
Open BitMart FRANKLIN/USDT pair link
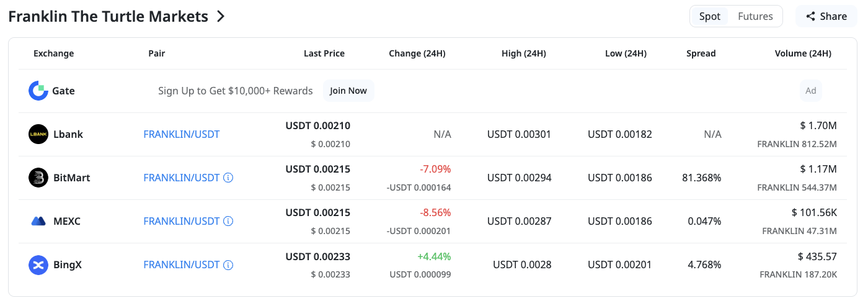coord(182,178)
